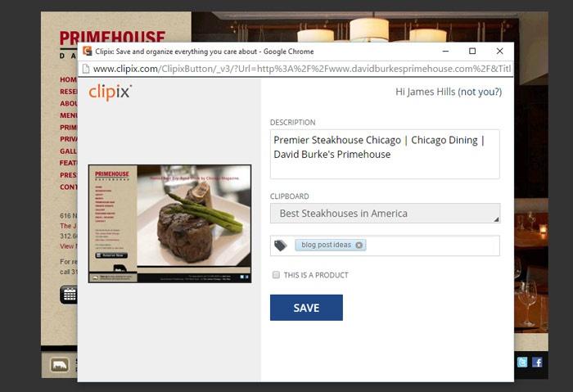
Task: Click the Clipix favicon in title bar
Action: 87,51
